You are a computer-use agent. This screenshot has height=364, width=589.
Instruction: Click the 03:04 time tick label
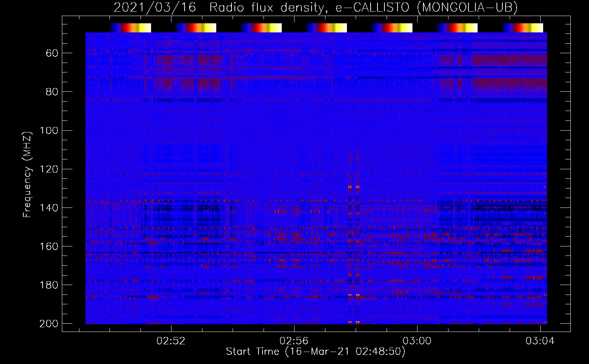(x=540, y=341)
